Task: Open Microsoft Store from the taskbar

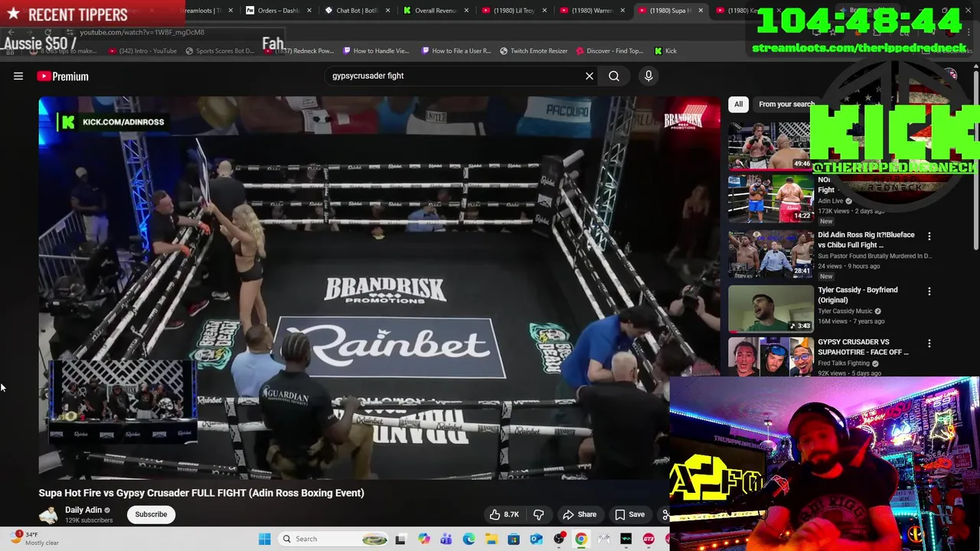Action: pyautogui.click(x=514, y=539)
